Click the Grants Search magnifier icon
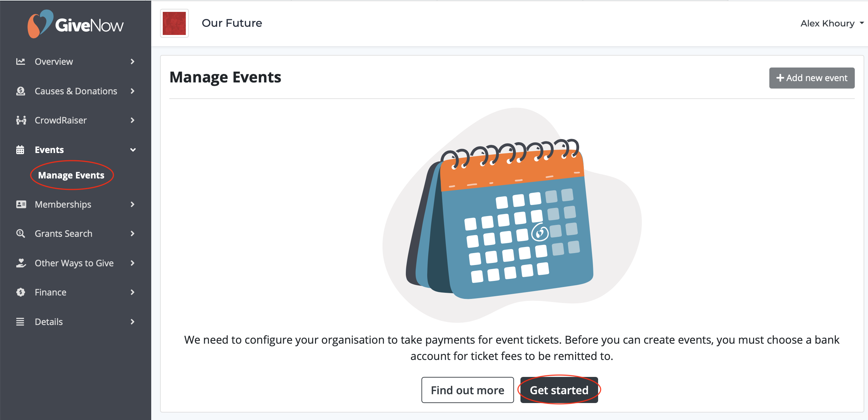Screen dimensions: 868x420 point(21,233)
